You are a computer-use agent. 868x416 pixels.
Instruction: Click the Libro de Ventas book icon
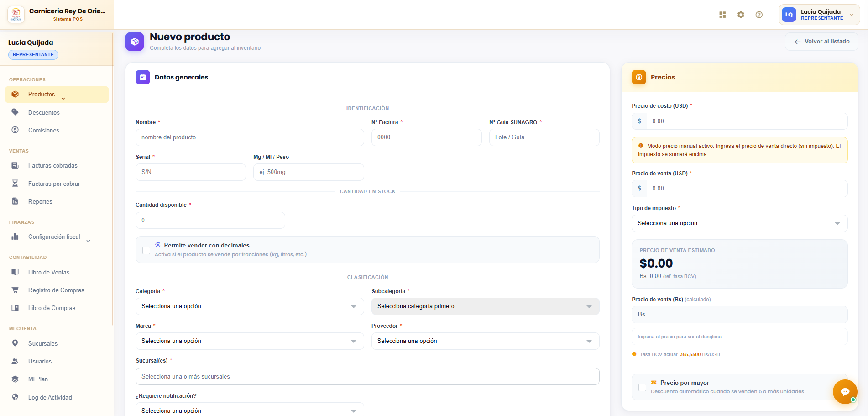[15, 272]
